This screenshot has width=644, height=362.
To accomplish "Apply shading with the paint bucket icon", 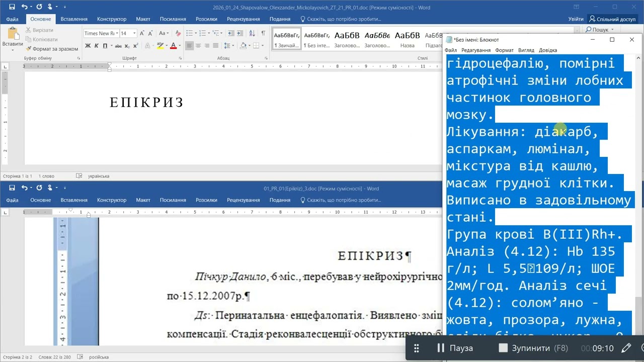I will tap(243, 45).
